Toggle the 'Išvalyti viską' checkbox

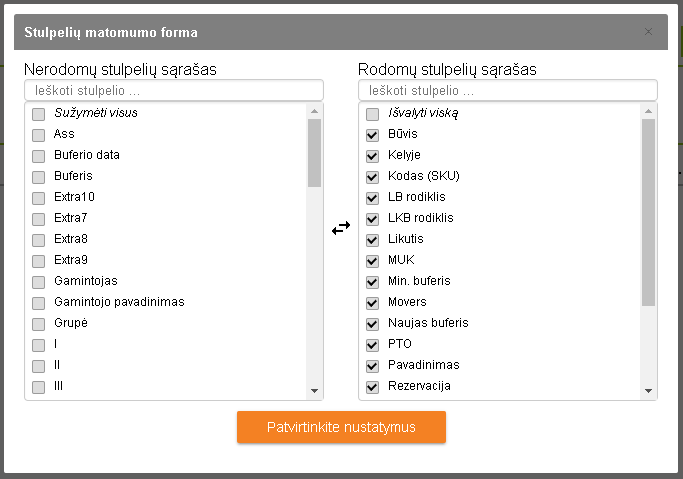[373, 114]
